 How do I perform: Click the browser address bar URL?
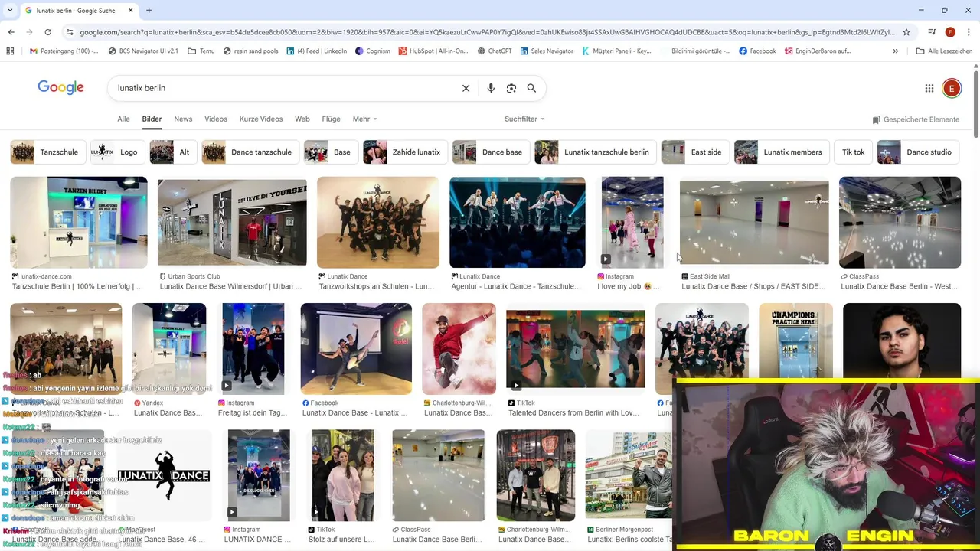[487, 32]
